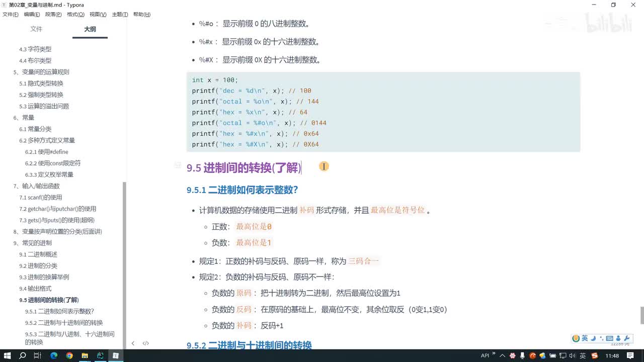Open taskbar search magnifier
The image size is (644, 362).
pos(23,355)
